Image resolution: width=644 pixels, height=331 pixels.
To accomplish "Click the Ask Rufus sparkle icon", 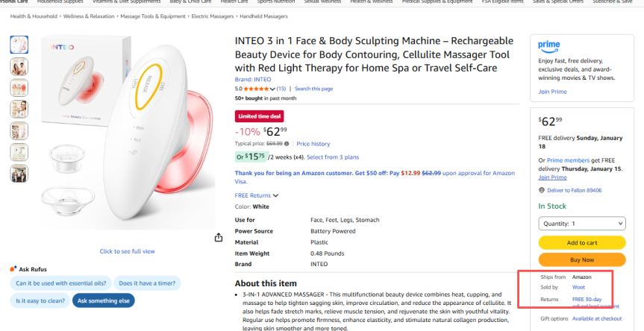I will pyautogui.click(x=13, y=268).
